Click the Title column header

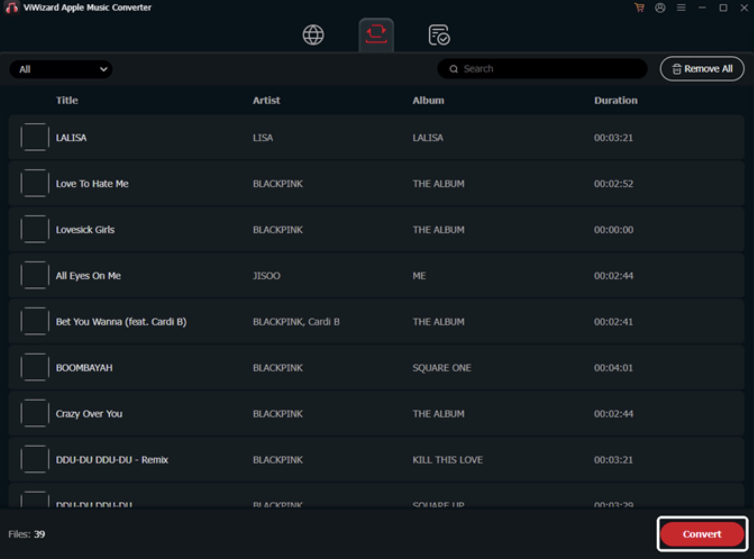click(x=67, y=100)
